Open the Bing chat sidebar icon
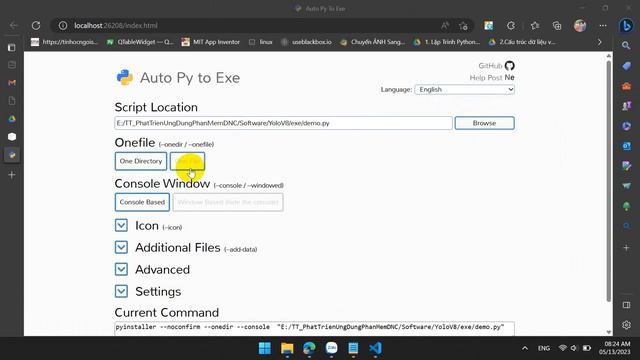Screen dimensions: 640x360 pos(626,25)
